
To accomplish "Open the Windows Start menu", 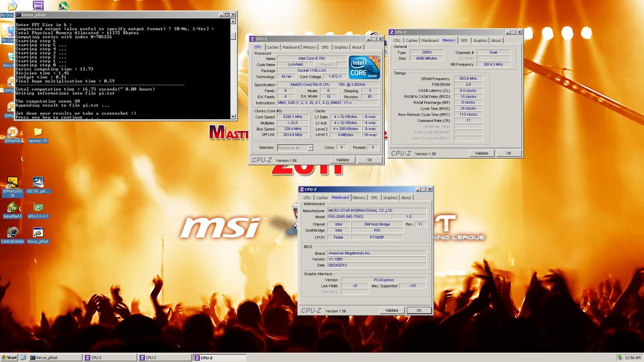I will pyautogui.click(x=9, y=358).
